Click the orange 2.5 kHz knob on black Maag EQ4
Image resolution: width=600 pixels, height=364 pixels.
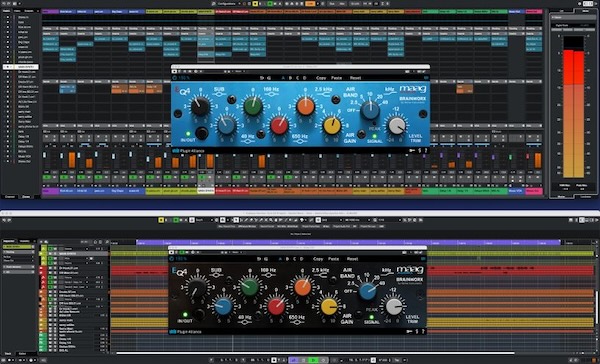[x=303, y=287]
